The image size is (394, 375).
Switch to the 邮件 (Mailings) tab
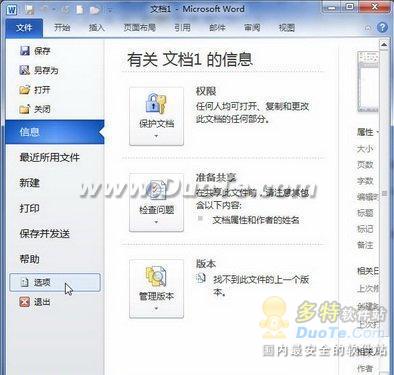click(x=217, y=28)
